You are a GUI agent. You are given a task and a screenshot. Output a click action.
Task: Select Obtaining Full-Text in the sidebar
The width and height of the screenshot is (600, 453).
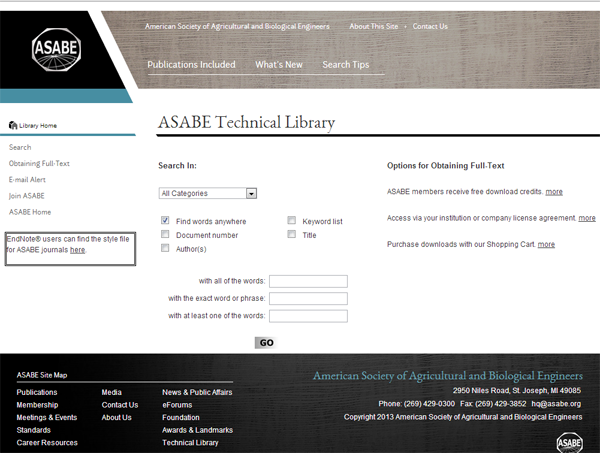(39, 163)
